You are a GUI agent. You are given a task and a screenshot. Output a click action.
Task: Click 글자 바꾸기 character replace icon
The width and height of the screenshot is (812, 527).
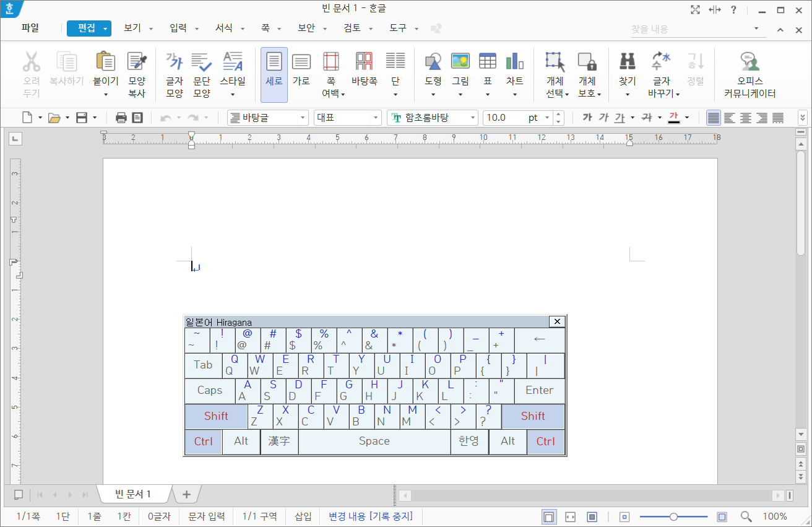coord(662,61)
